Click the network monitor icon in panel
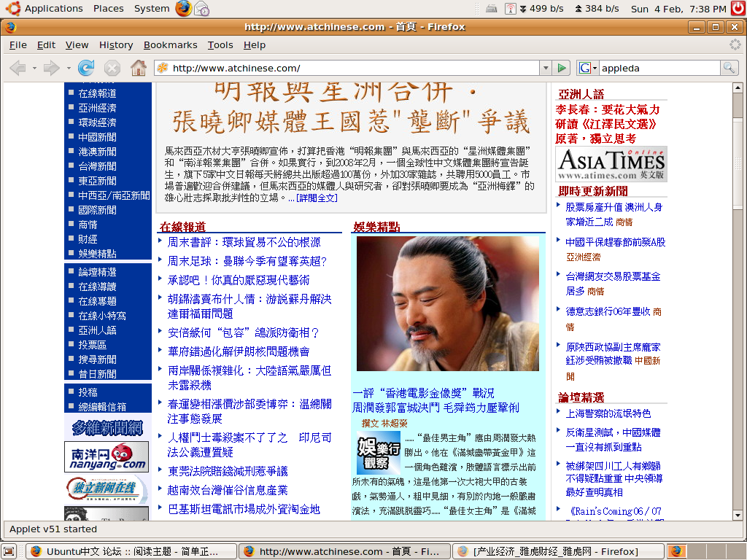 tap(510, 9)
